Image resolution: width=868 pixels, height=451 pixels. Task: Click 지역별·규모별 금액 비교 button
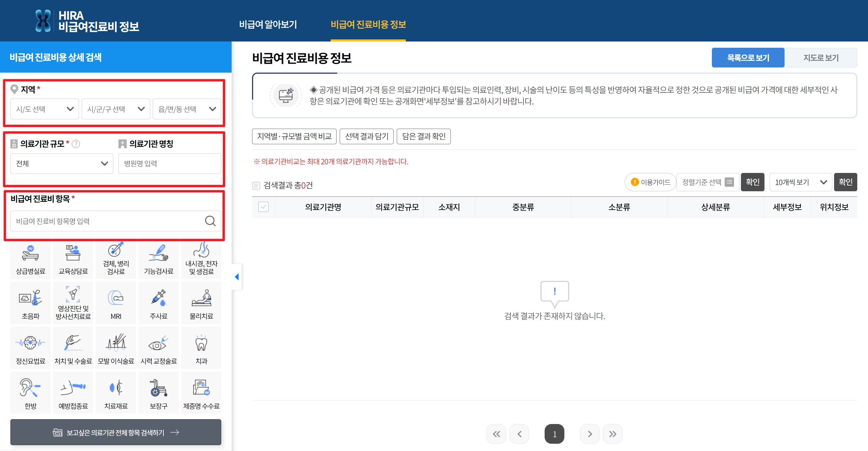pyautogui.click(x=294, y=136)
